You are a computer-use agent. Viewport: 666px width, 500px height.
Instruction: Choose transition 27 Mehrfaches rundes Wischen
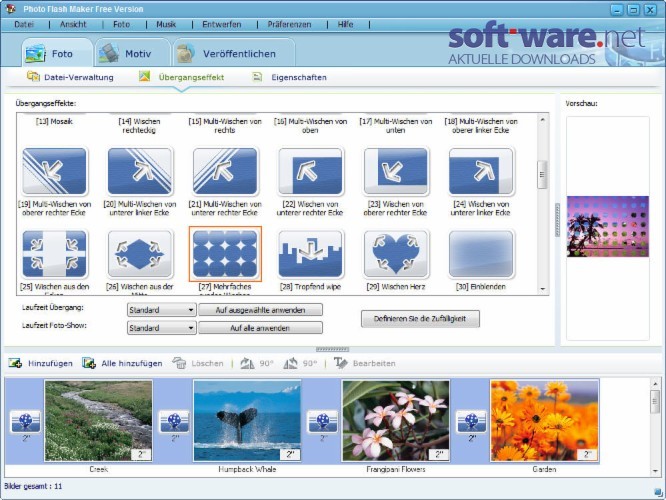coord(225,254)
